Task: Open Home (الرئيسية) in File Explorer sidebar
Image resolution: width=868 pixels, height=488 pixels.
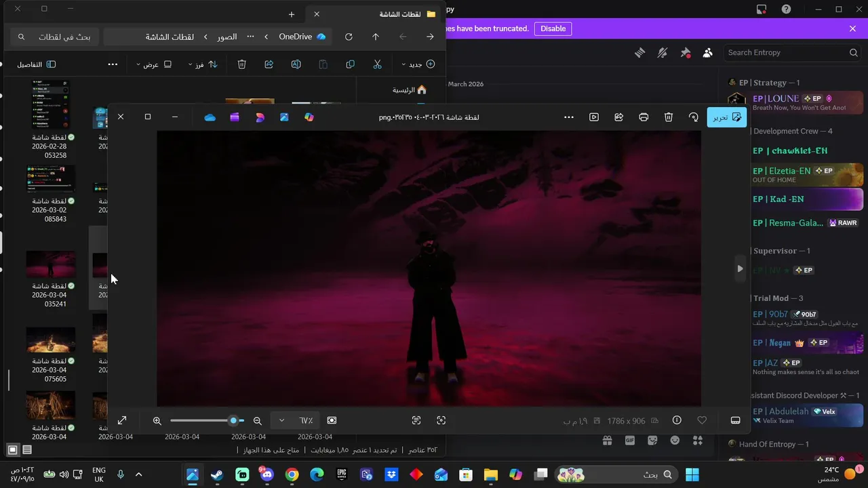Action: (x=409, y=89)
